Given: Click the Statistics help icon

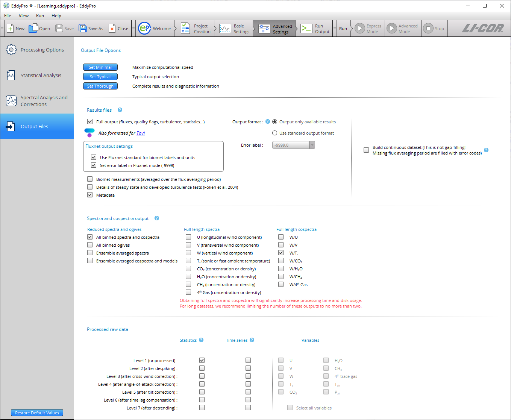Looking at the screenshot, I should (x=201, y=340).
